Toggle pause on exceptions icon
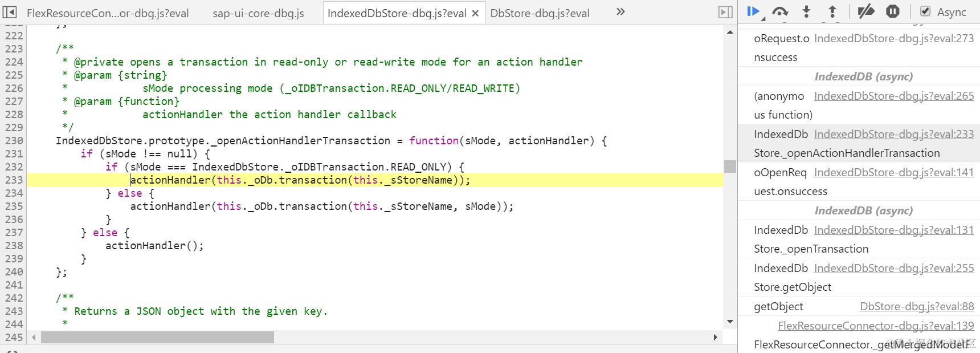 [x=893, y=11]
